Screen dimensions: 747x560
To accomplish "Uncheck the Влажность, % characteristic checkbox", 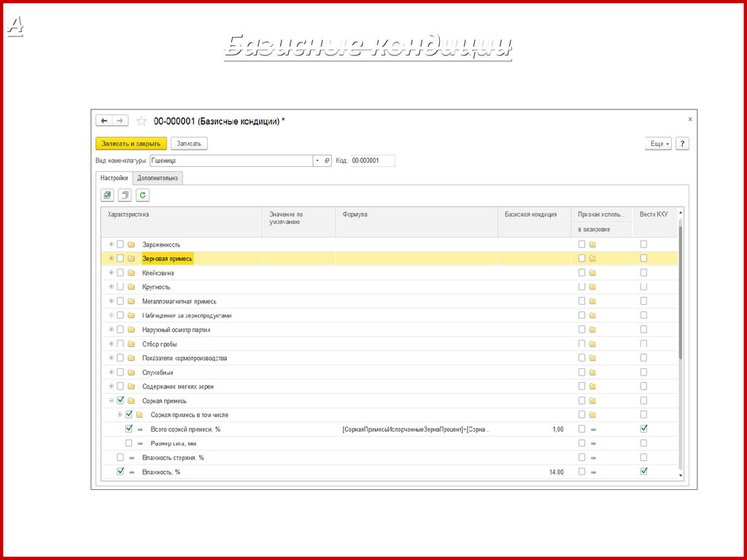I will (120, 472).
